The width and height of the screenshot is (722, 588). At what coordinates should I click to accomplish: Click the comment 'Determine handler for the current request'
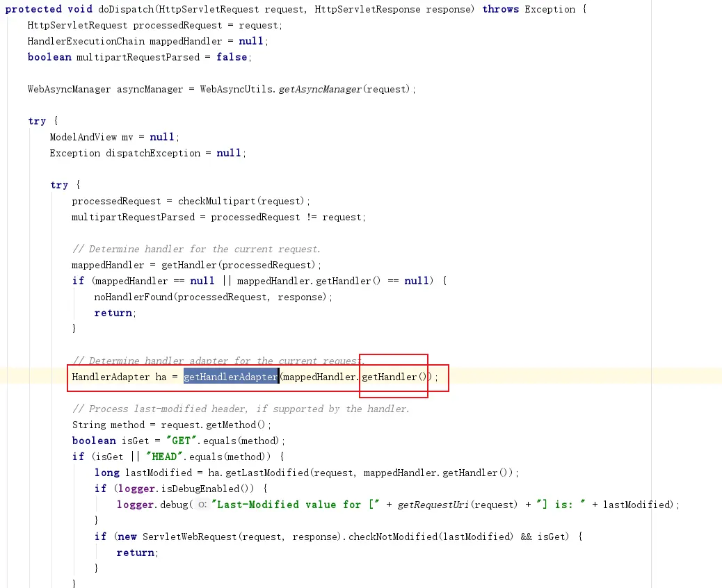coord(196,249)
